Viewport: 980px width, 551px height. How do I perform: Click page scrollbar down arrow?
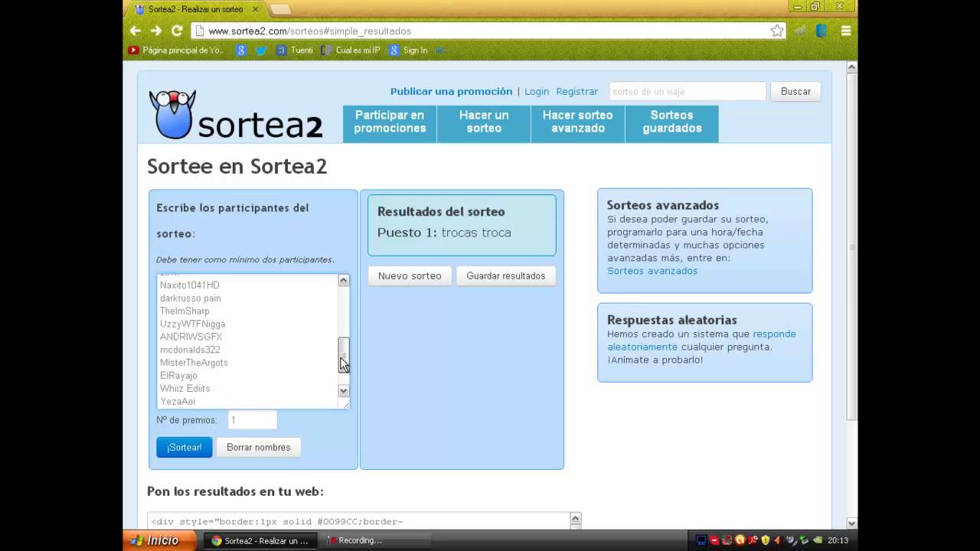(x=851, y=523)
